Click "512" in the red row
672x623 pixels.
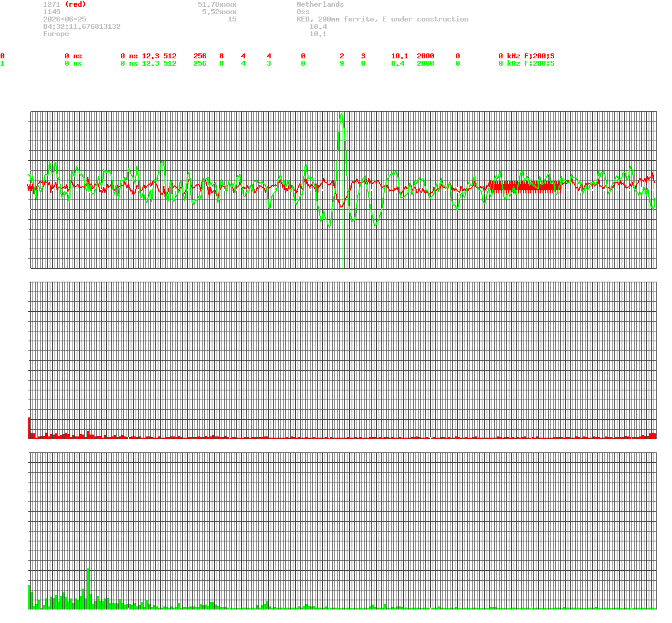(170, 56)
